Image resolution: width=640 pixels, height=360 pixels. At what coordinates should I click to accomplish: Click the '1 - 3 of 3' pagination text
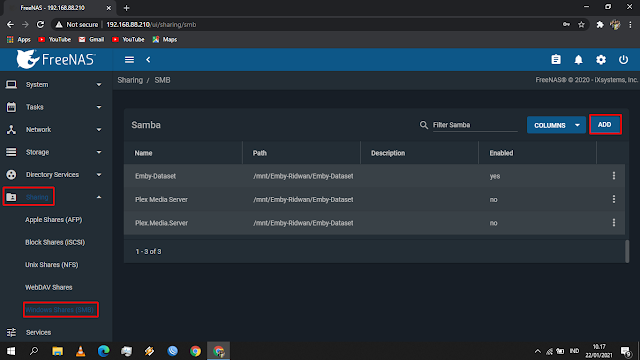(x=148, y=251)
